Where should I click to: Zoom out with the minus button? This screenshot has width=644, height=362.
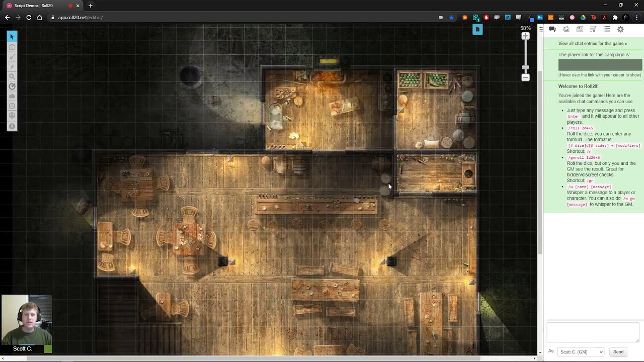coord(525,77)
